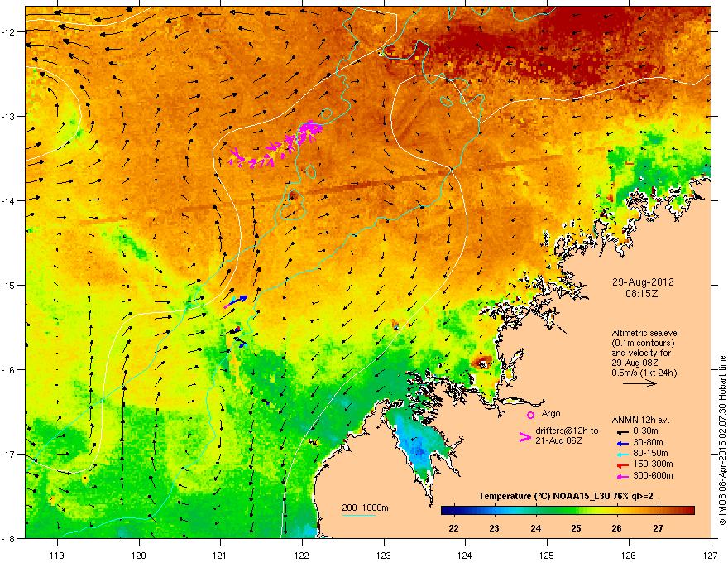Click the 'drifters@12h to' legend label
728x563 pixels.
point(567,431)
